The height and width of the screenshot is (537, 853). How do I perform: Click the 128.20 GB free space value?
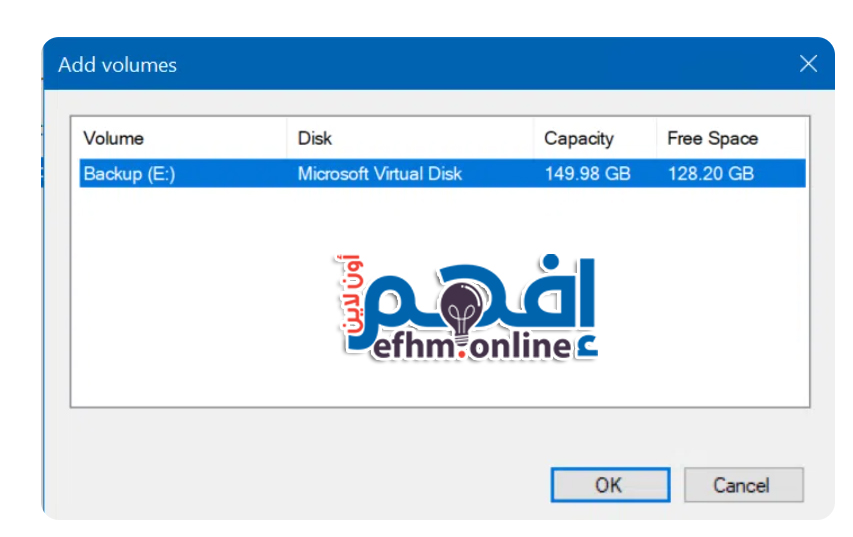click(710, 174)
